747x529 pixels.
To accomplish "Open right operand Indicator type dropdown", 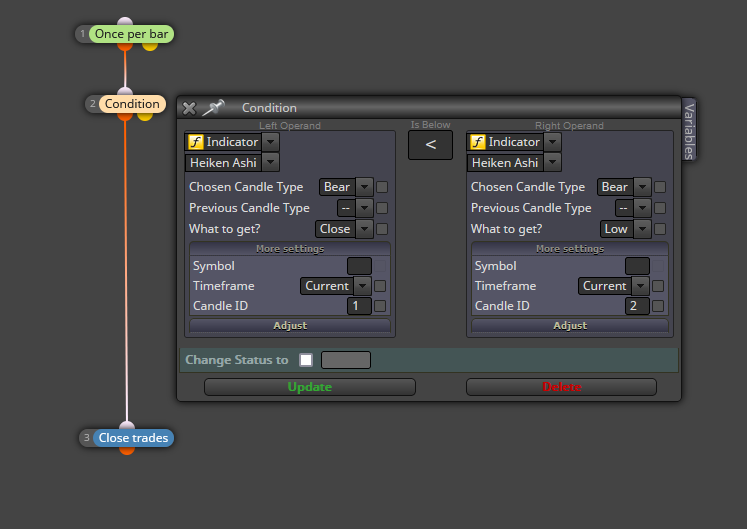I will pos(552,142).
